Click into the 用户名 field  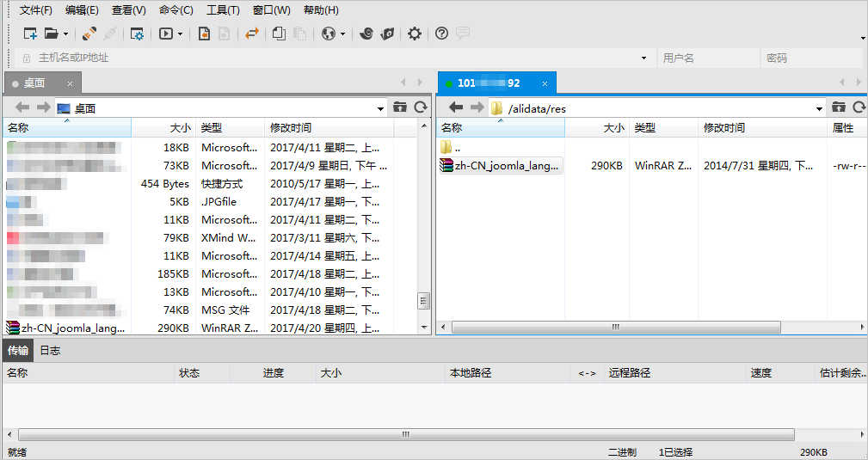(709, 58)
